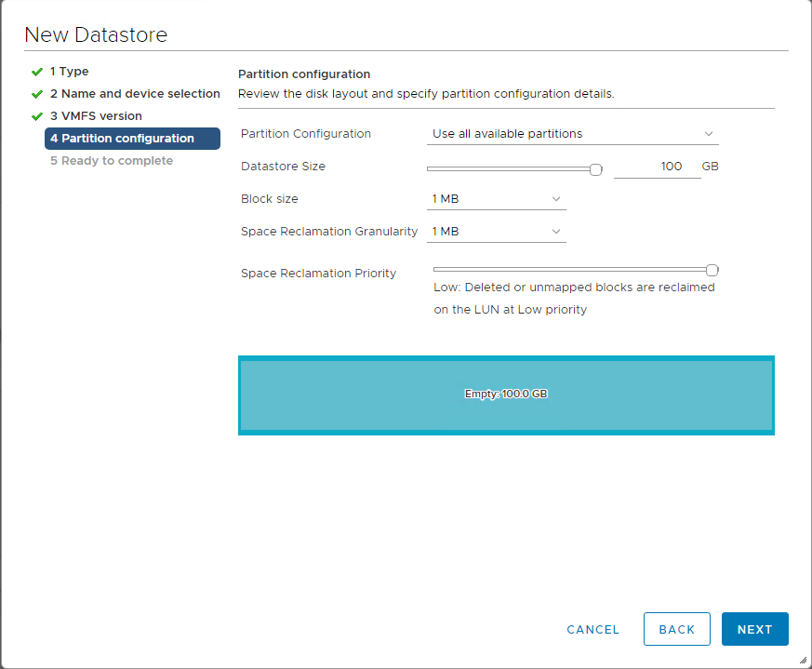Click the Partition configuration heading text
Viewport: 812px width, 669px height.
tap(304, 74)
